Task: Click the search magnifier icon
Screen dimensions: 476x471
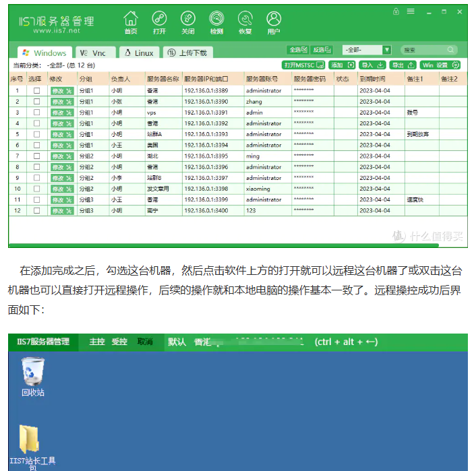Action: (450, 50)
